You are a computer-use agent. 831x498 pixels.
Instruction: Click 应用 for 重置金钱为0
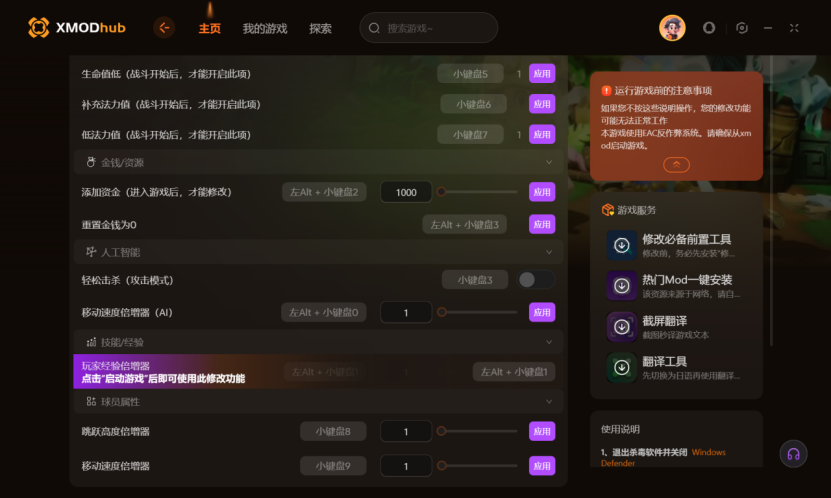tap(542, 224)
